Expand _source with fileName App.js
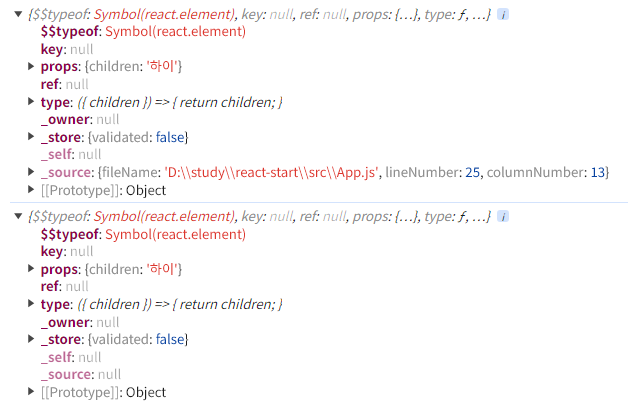Image resolution: width=628 pixels, height=404 pixels. coord(31,172)
